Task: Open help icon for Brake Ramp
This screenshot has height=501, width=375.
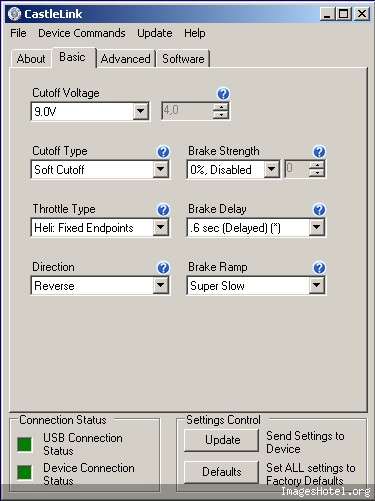Action: tap(319, 268)
